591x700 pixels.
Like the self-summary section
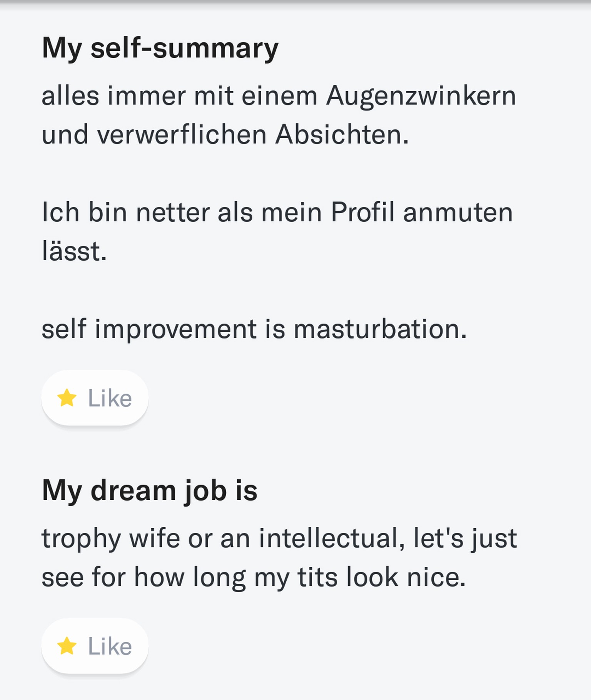[x=95, y=398]
